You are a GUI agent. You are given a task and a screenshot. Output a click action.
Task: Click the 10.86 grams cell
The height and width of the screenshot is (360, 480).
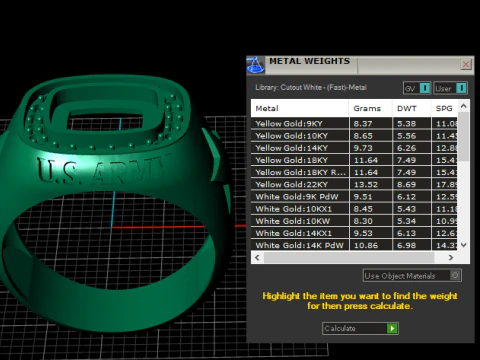click(371, 245)
